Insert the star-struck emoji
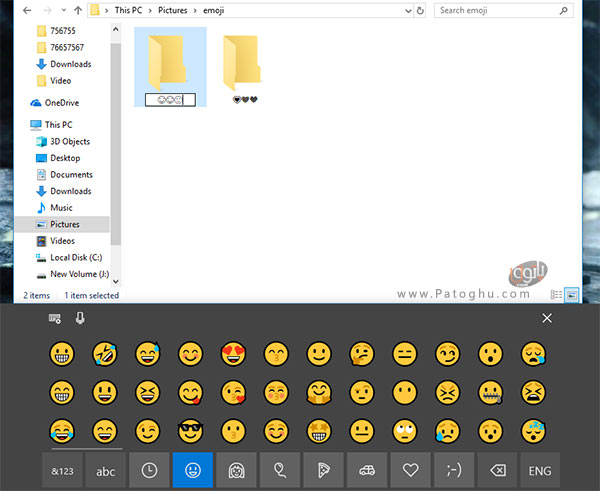Image resolution: width=600 pixels, height=491 pixels. pos(319,431)
